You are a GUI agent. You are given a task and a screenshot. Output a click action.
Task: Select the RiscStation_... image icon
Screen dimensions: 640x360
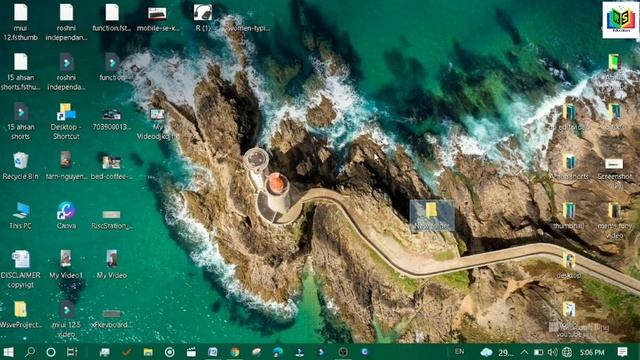click(111, 215)
